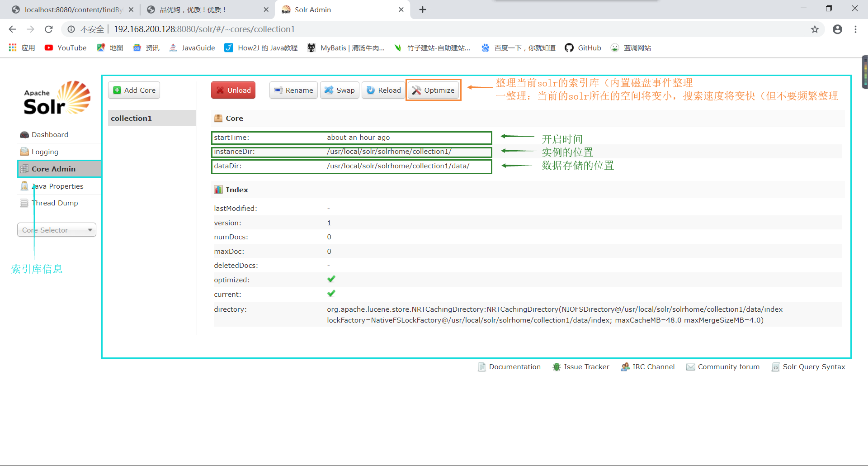Select the collection1 core entry
Image resolution: width=868 pixels, height=466 pixels.
131,118
